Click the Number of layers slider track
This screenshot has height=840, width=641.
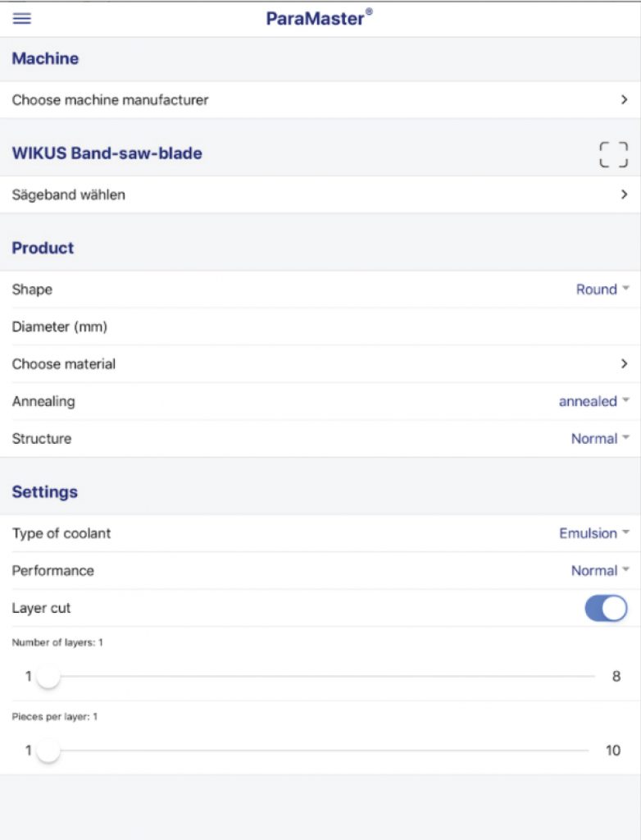pos(328,677)
